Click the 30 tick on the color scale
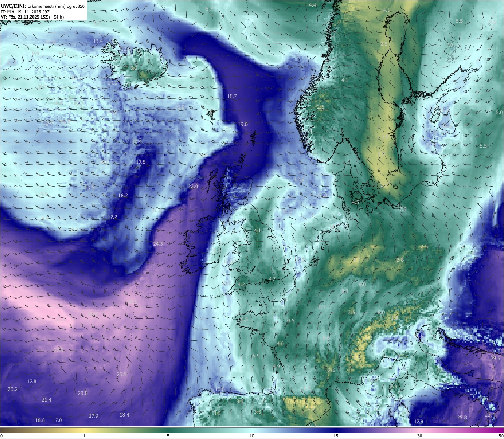The image size is (504, 439). pos(420,436)
